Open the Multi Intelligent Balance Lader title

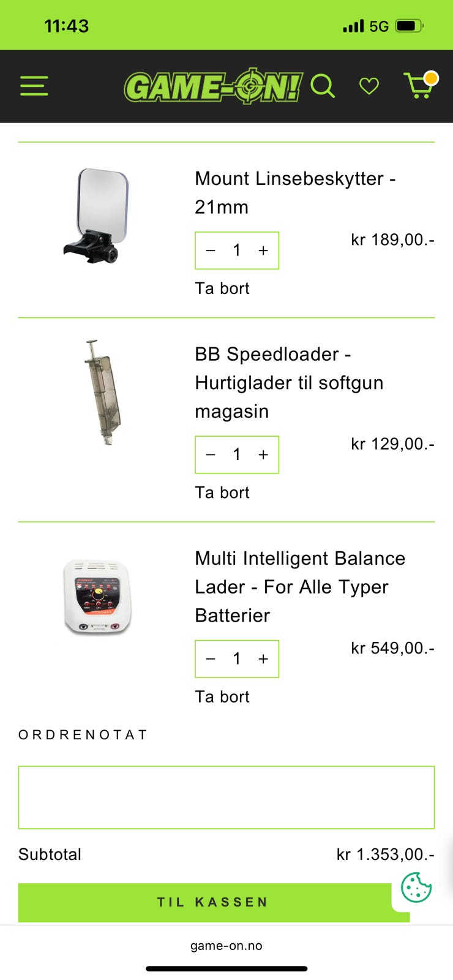300,586
